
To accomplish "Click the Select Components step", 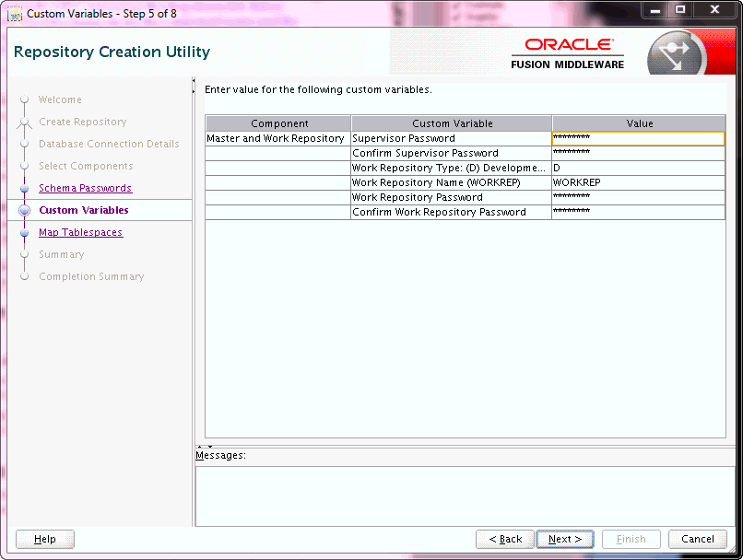I will (x=86, y=166).
